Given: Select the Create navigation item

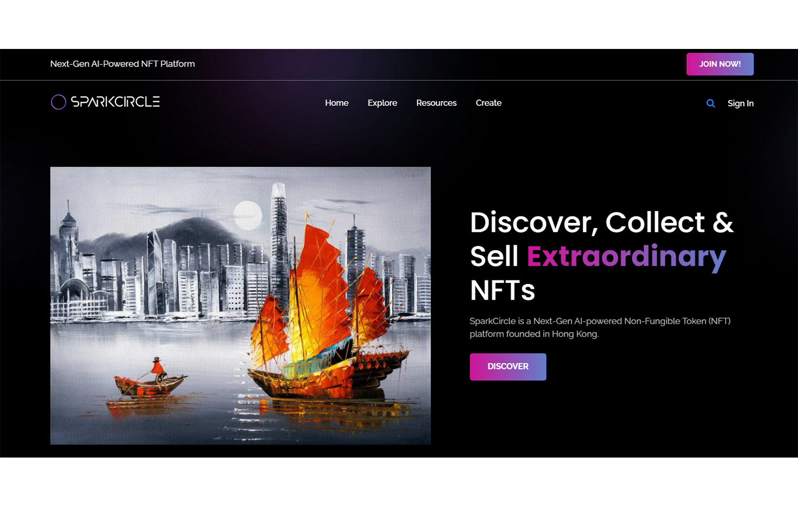Looking at the screenshot, I should (x=488, y=103).
